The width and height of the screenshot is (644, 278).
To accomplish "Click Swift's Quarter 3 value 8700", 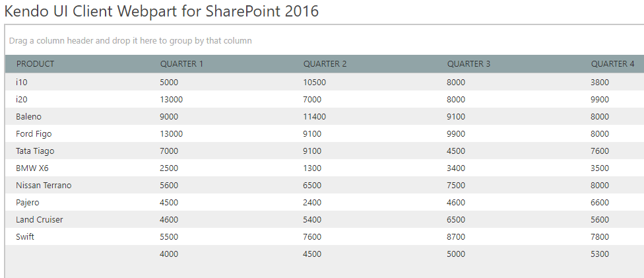I will coord(456,237).
